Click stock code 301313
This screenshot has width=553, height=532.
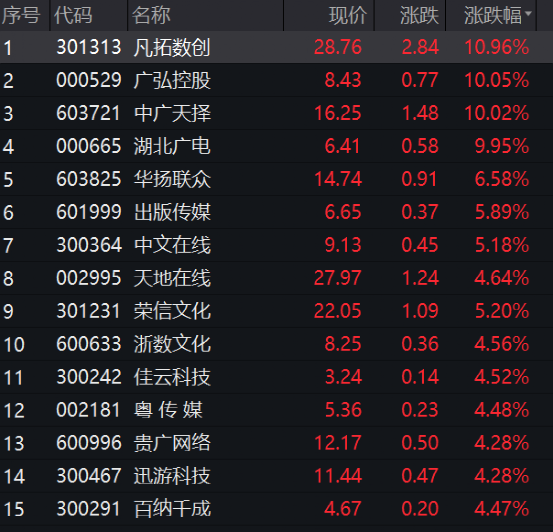pyautogui.click(x=89, y=47)
